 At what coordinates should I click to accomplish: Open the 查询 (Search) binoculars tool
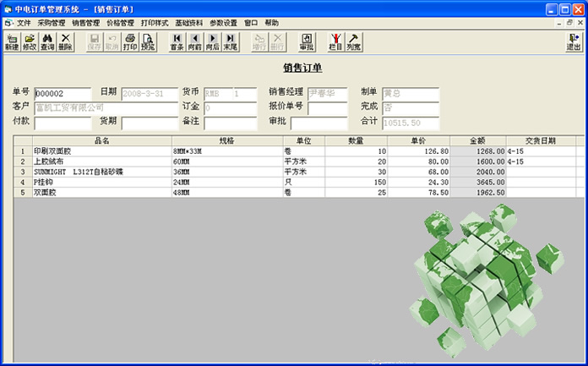pos(47,41)
